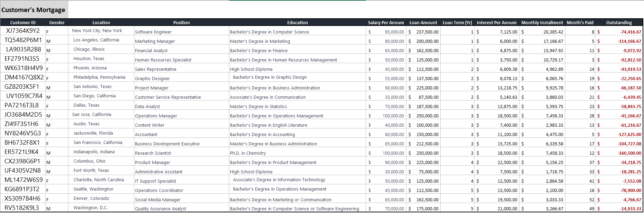
Task: Select the monthly installment 20,385.42 cell
Action: (553, 32)
